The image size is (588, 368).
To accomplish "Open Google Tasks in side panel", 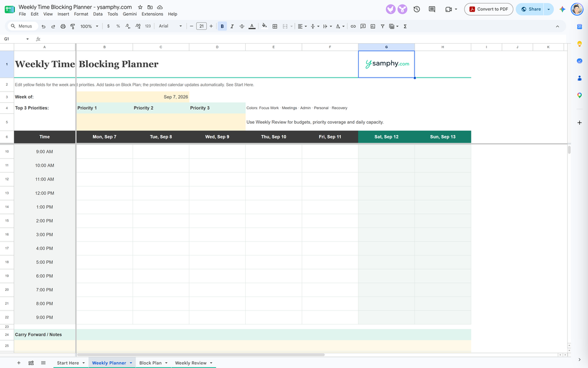I will [x=579, y=61].
